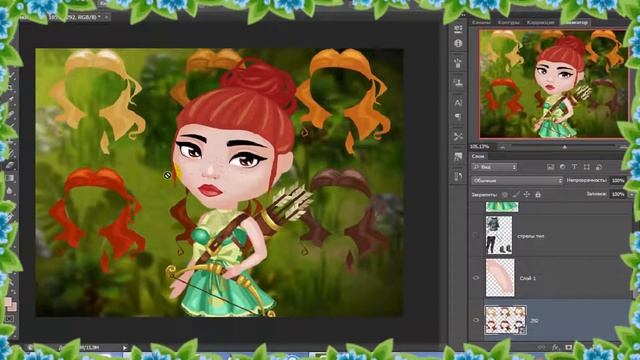Select the Слои panel tab

pos(478,156)
